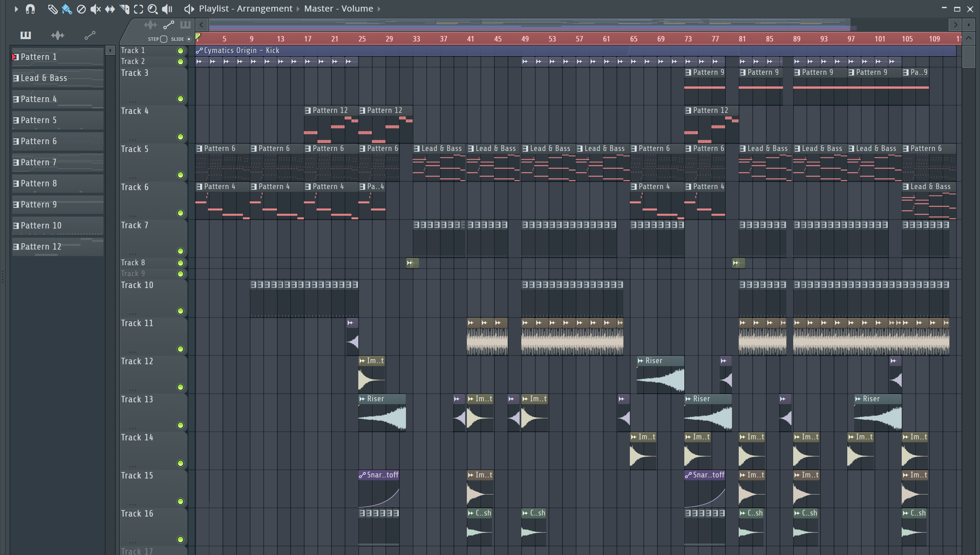Click the speaker icon before Playlist title
The image size is (980, 555).
[189, 9]
